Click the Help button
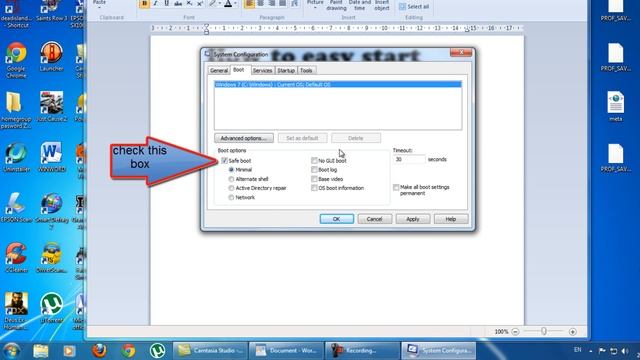640x360 pixels. pos(451,219)
